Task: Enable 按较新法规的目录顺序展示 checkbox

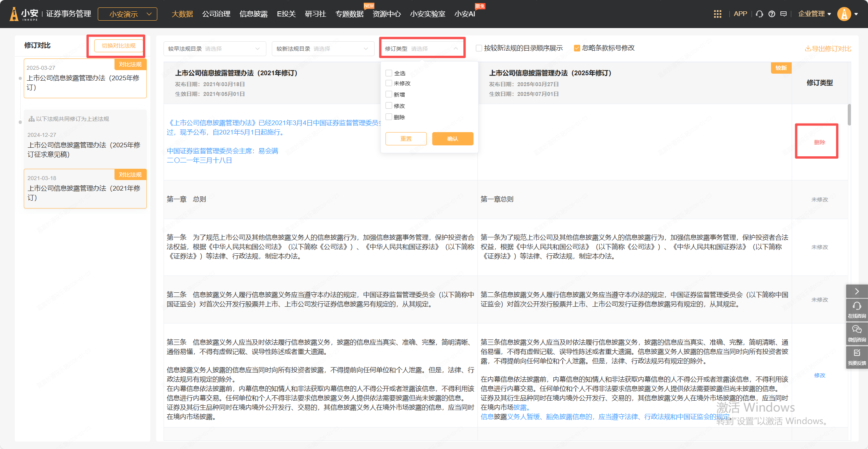Action: coord(479,48)
